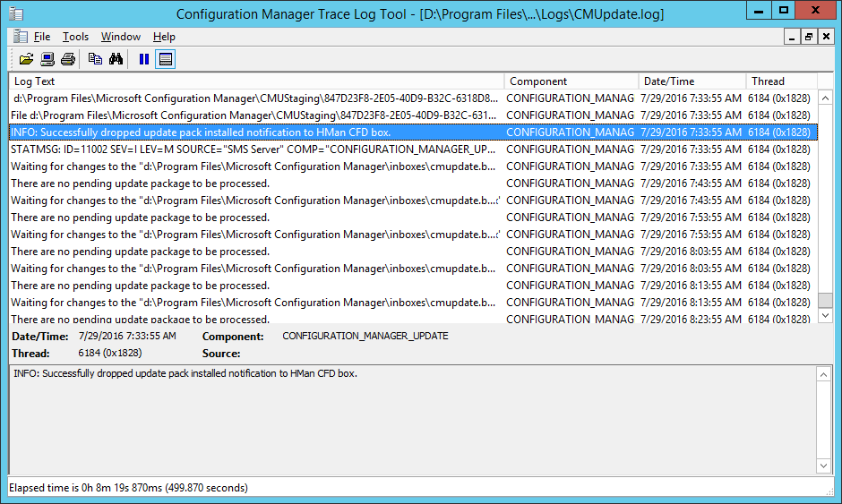Screen dimensions: 842x504
Task: Click the elapsed time status bar text
Action: click(128, 488)
